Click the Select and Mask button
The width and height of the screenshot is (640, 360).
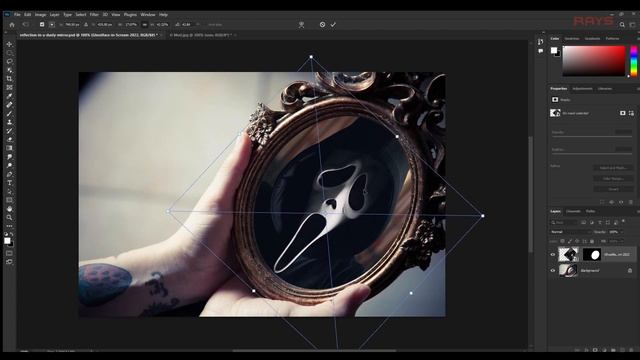[613, 168]
